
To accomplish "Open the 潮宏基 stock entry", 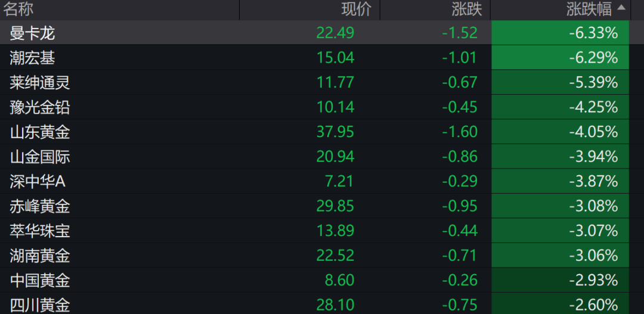I will coord(32,58).
